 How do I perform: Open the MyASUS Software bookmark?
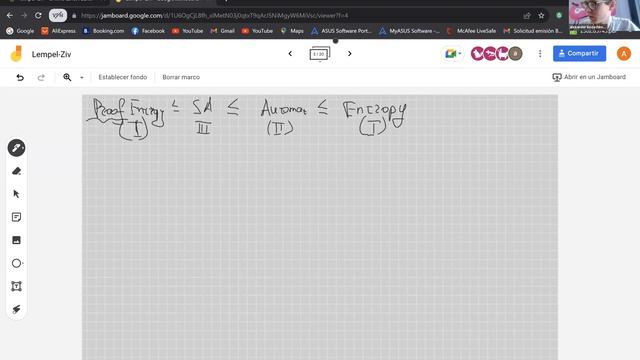409,31
